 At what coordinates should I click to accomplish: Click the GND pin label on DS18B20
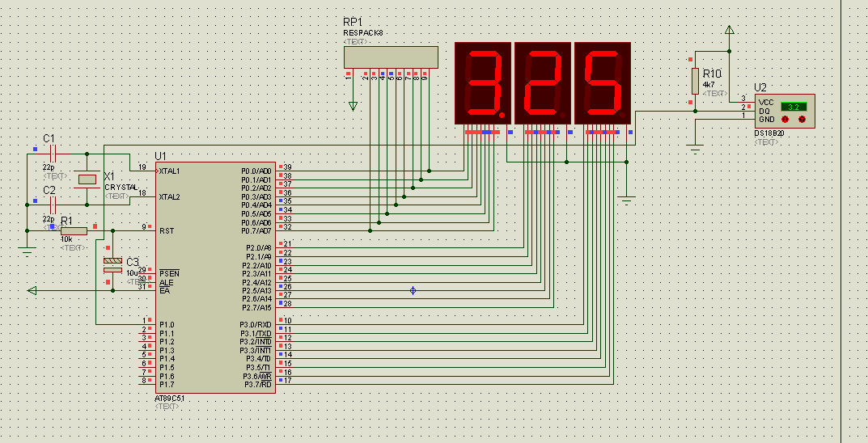click(x=767, y=120)
